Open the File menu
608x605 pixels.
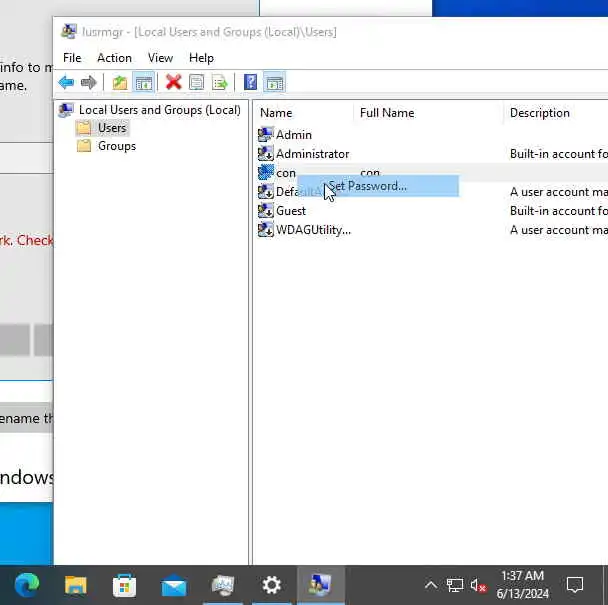[x=72, y=58]
